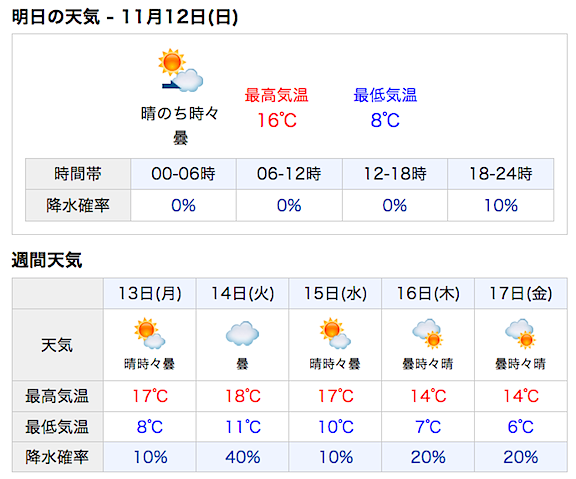This screenshot has width=576, height=479.
Task: Click the 10% value under 18-24時
Action: 501,205
